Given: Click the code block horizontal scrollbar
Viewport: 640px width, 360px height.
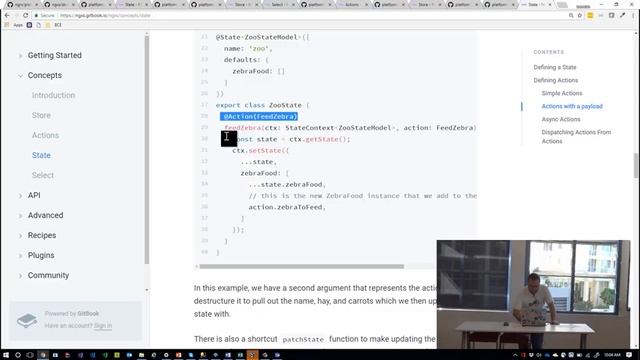Looking at the screenshot, I should (302, 267).
